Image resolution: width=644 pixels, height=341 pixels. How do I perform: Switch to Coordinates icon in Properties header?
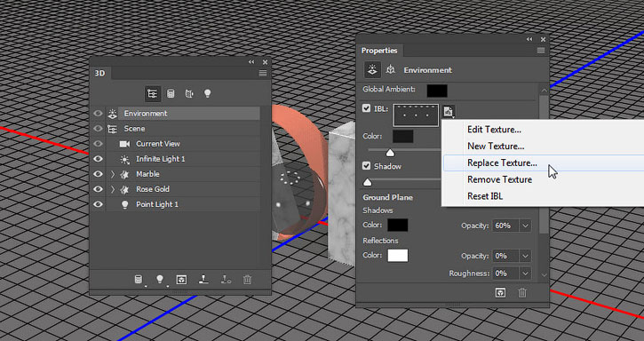[x=391, y=70]
